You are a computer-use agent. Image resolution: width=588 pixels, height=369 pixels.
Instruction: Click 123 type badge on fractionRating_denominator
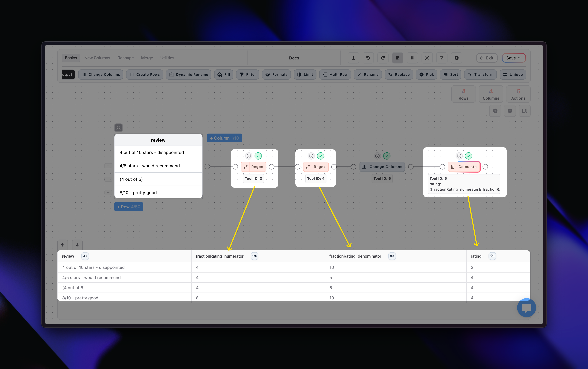coord(392,256)
